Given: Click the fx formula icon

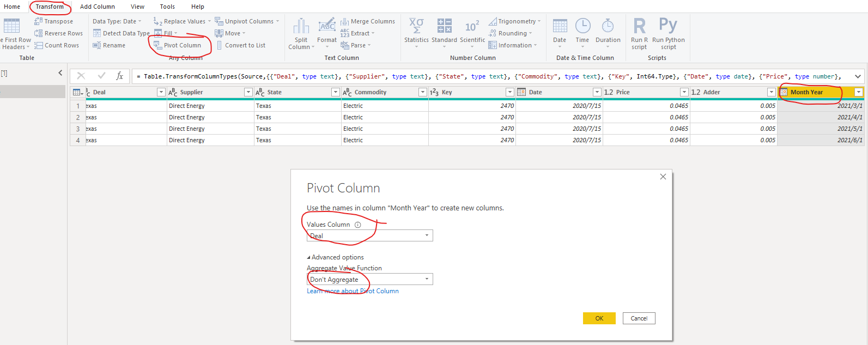Looking at the screenshot, I should 119,76.
